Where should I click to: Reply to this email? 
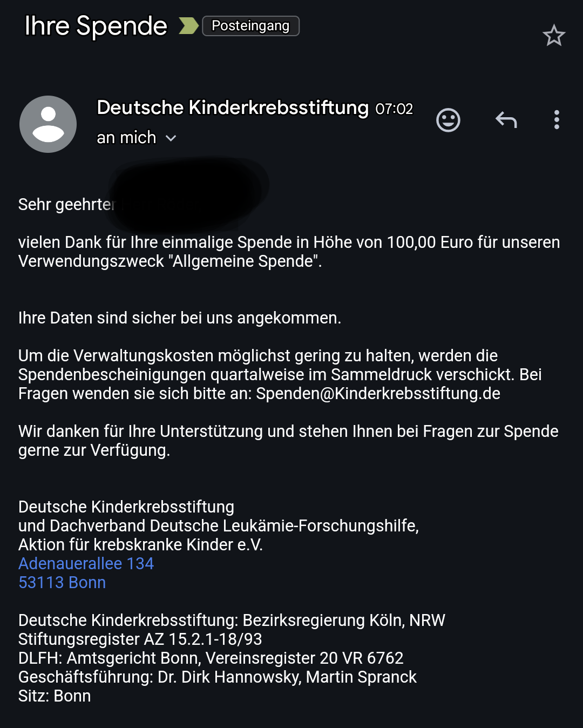coord(506,120)
